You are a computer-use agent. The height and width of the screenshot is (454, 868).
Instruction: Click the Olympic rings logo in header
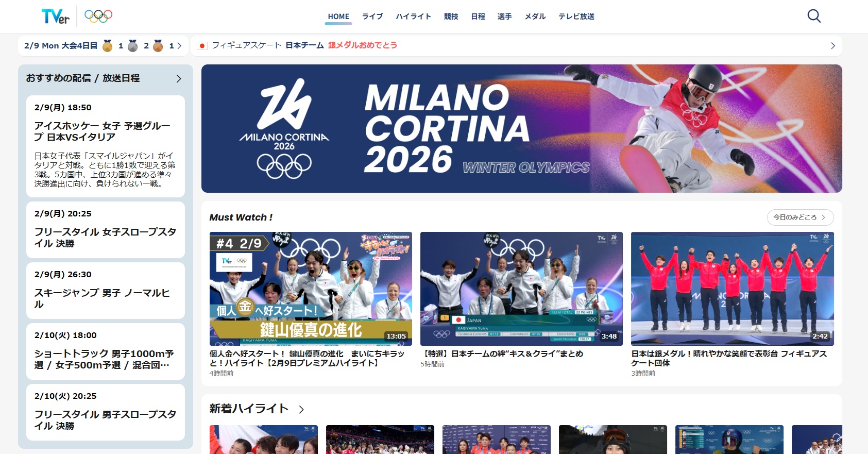[98, 16]
